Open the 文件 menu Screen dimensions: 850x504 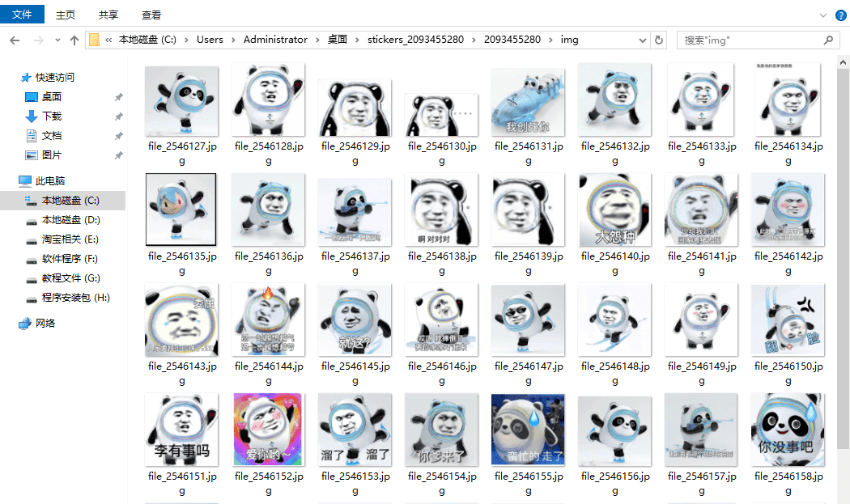point(22,15)
